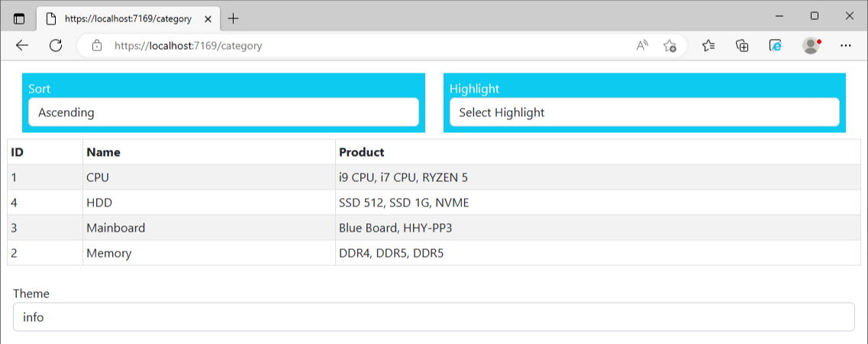Image resolution: width=868 pixels, height=344 pixels.
Task: Open the Theme dropdown showing info
Action: click(x=434, y=317)
